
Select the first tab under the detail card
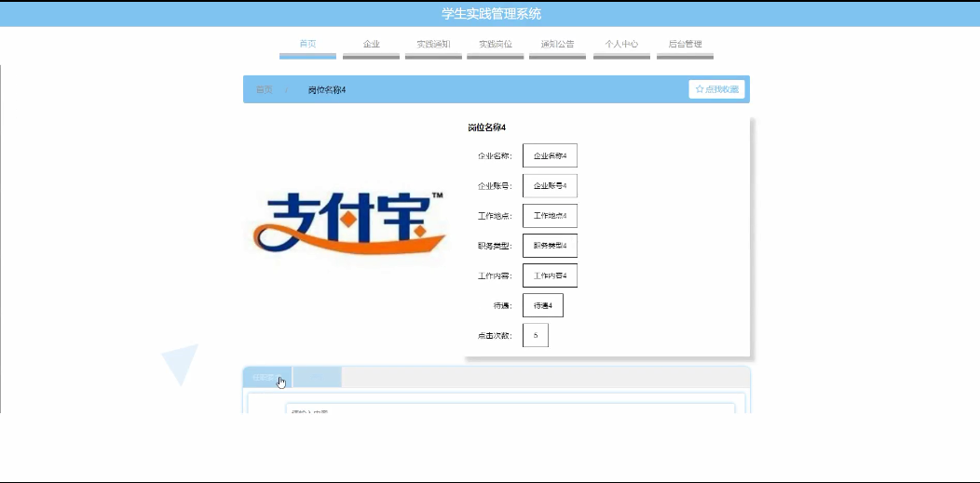266,378
